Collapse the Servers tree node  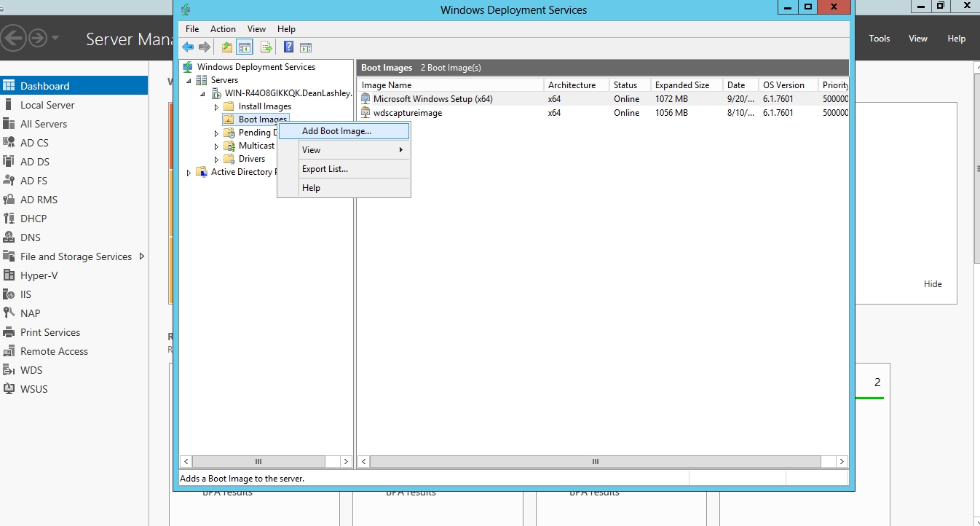click(x=189, y=81)
